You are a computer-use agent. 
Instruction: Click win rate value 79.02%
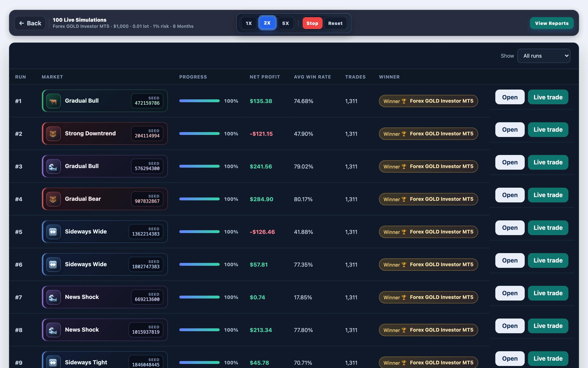coord(303,166)
